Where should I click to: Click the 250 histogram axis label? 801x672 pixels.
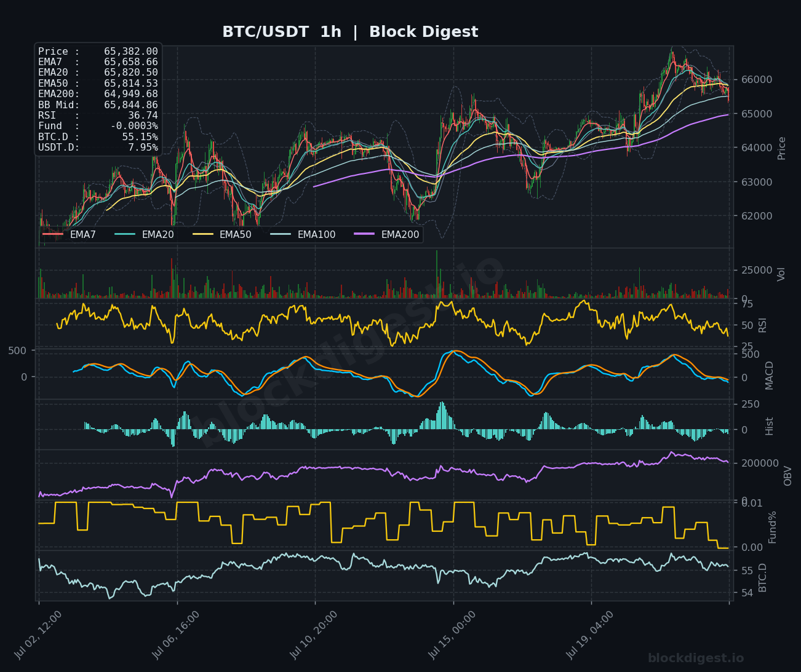749,404
